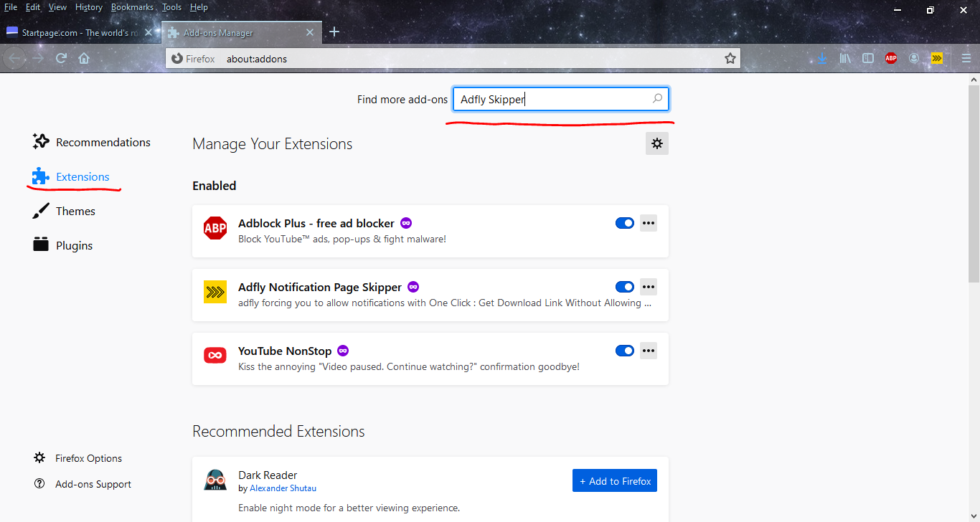Click the Adfly Notification Page Skipper title
Viewport: 980px width, 522px height.
[320, 287]
